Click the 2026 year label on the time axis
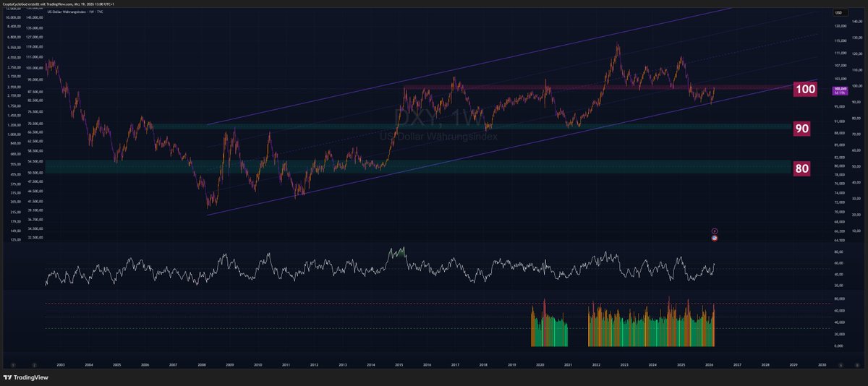The image size is (868, 386). pos(709,365)
